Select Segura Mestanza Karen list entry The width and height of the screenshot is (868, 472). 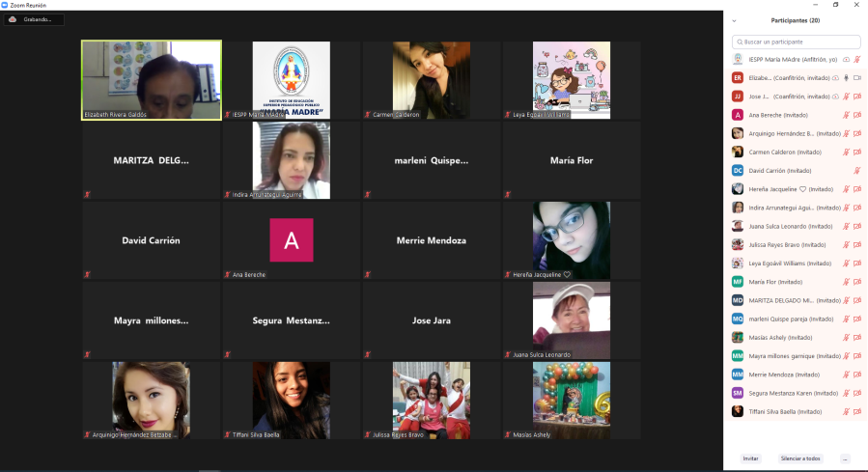click(x=784, y=393)
